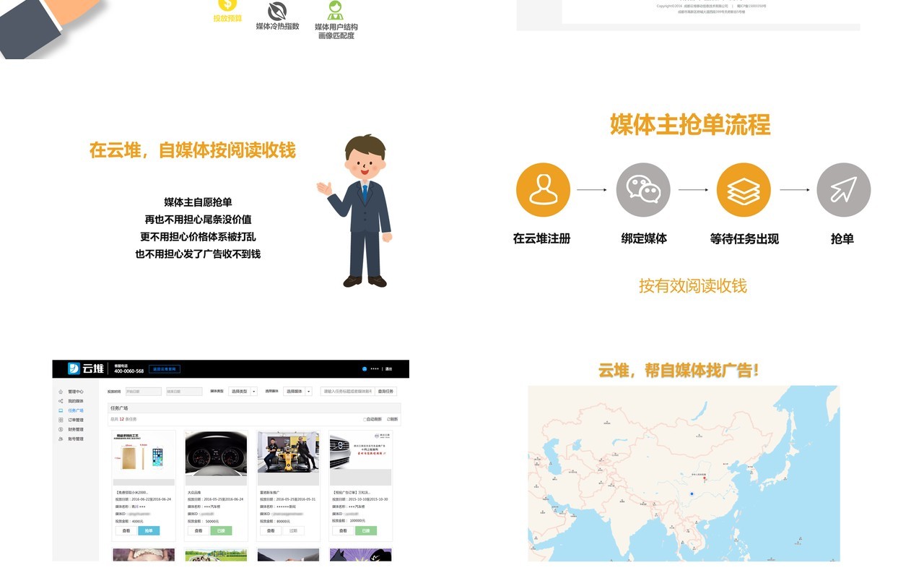924x578 pixels.
Task: Click the end date input field
Action: pyautogui.click(x=184, y=392)
